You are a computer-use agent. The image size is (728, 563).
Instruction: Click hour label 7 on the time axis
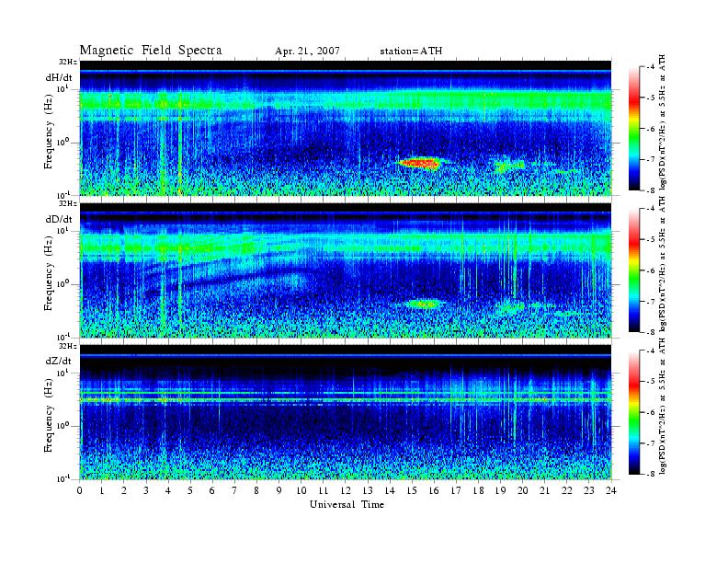(x=235, y=490)
